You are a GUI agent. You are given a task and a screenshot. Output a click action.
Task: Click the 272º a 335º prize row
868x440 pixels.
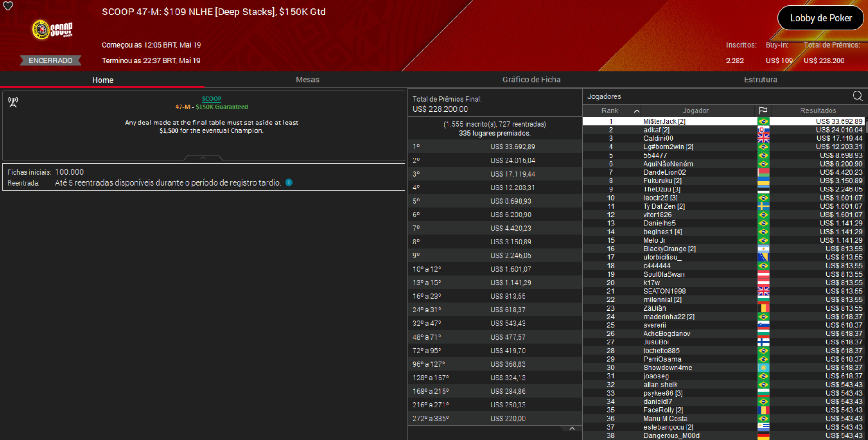point(495,418)
